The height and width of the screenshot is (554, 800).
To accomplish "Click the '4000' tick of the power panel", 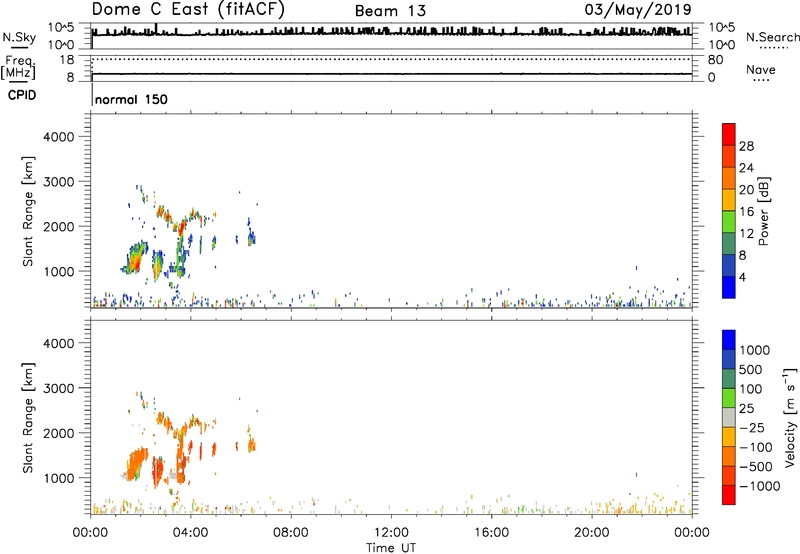I will (x=59, y=137).
